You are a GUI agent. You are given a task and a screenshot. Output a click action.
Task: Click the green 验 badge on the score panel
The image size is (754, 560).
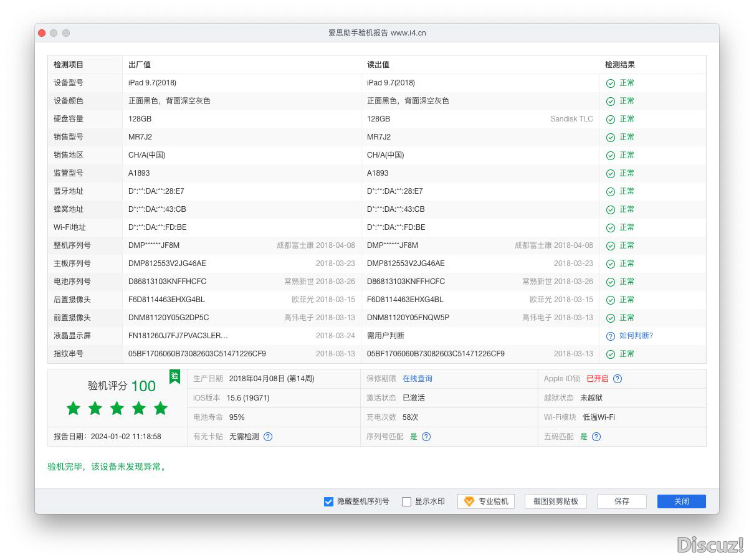[175, 376]
